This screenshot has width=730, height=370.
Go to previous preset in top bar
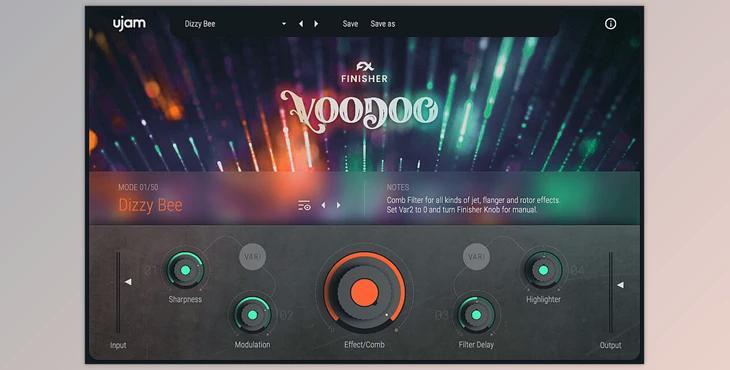click(301, 24)
